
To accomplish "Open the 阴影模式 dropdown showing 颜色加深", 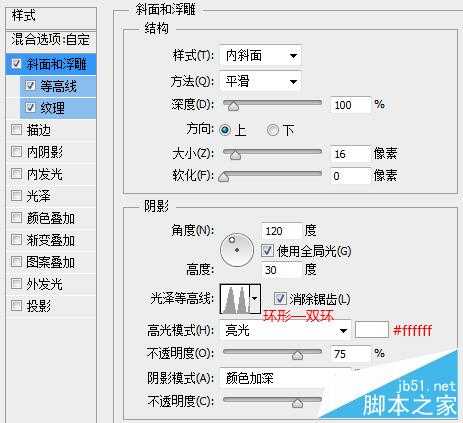I will click(x=285, y=378).
